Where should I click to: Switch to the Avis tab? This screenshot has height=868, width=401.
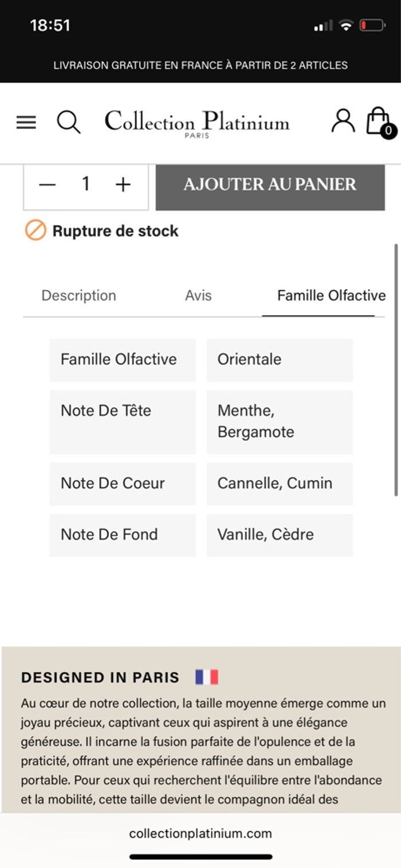click(198, 296)
